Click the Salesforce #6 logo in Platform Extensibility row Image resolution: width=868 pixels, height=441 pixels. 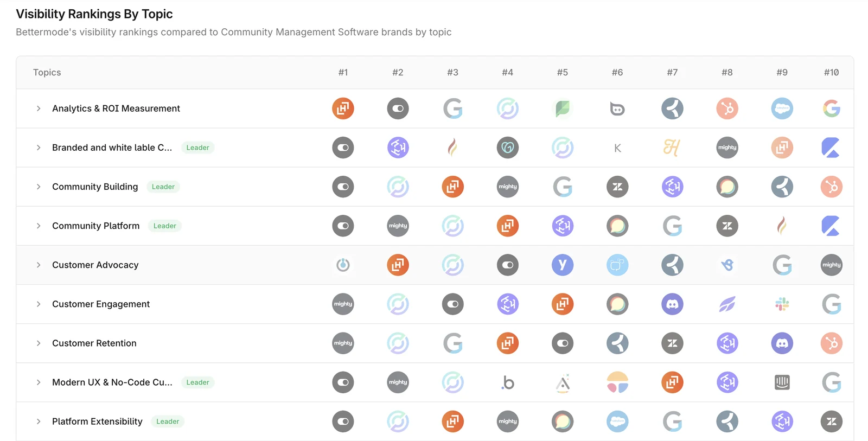click(x=617, y=421)
